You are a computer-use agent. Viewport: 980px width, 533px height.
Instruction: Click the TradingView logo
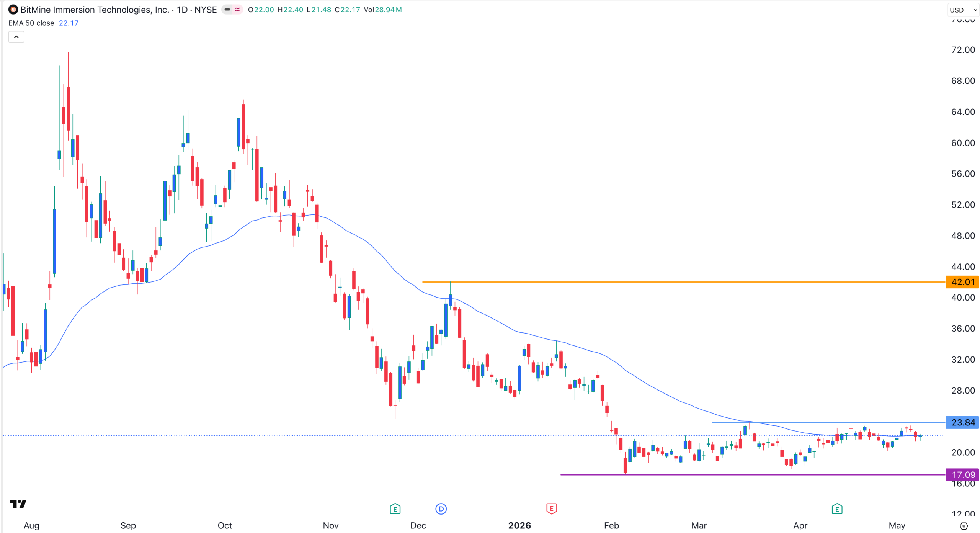click(18, 504)
